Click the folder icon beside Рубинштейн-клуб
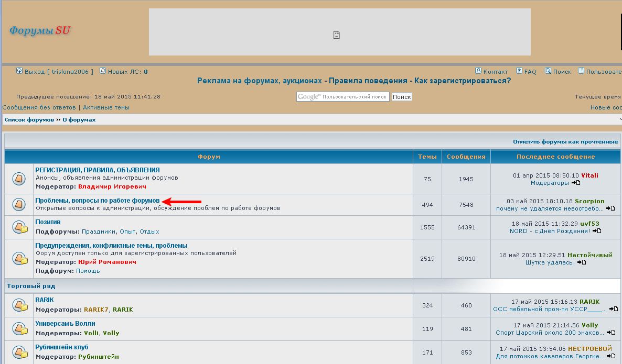 19,351
